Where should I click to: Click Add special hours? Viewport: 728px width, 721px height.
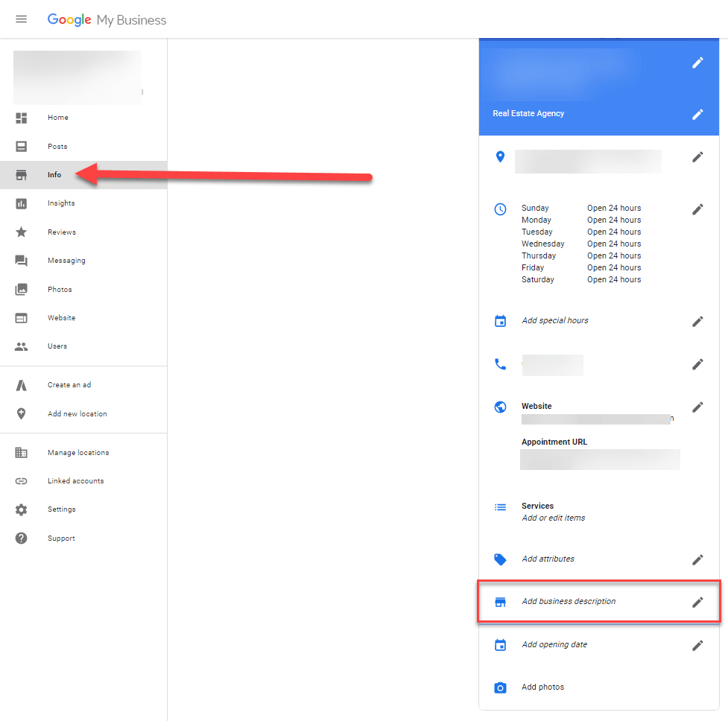(x=555, y=320)
